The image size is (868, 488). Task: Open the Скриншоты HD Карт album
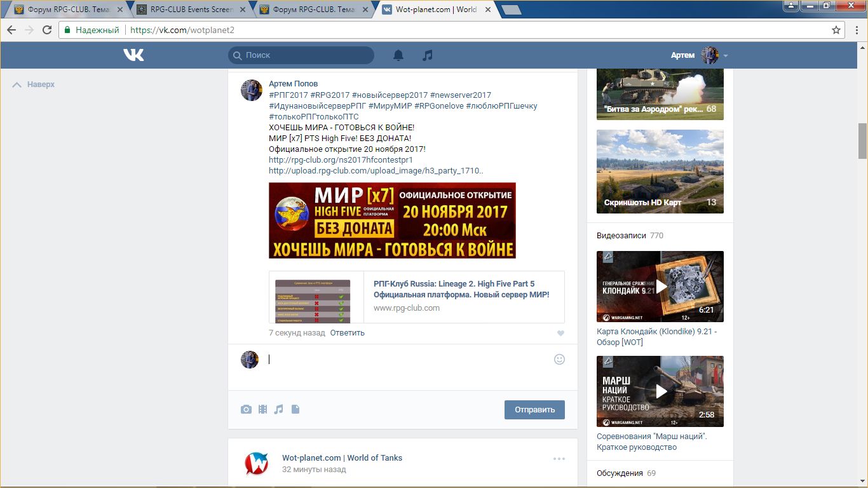[x=660, y=172]
